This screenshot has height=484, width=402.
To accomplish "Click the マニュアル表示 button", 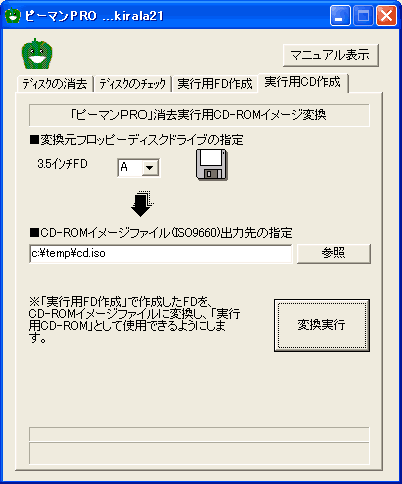I will [331, 55].
